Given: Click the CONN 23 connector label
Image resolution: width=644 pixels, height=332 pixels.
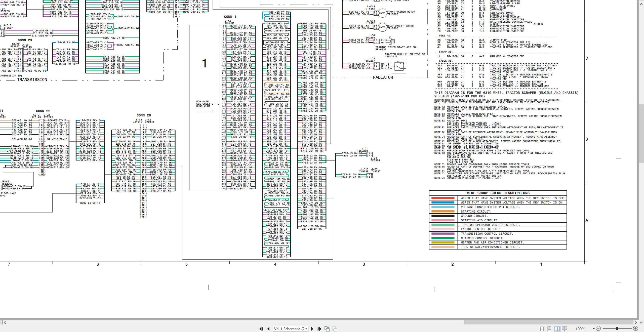Looking at the screenshot, I should 25,40.
